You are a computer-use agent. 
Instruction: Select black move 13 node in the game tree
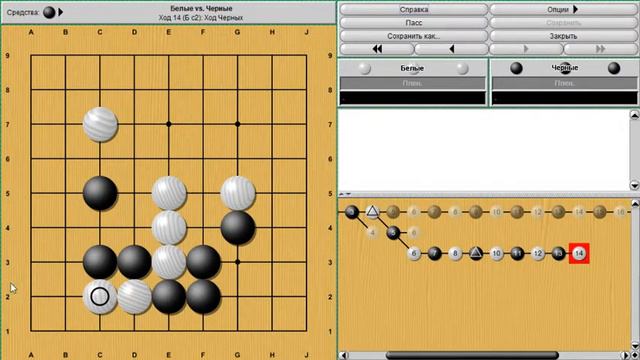pyautogui.click(x=558, y=253)
